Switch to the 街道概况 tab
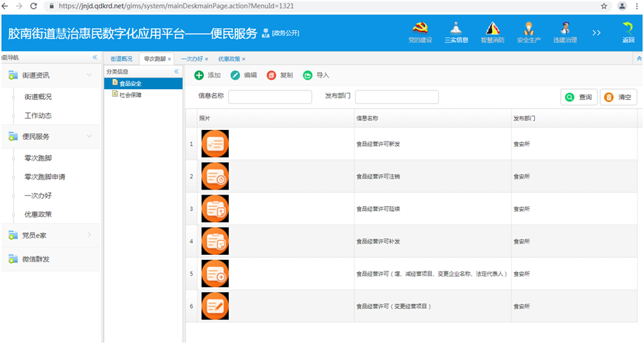The height and width of the screenshot is (344, 644). click(121, 59)
